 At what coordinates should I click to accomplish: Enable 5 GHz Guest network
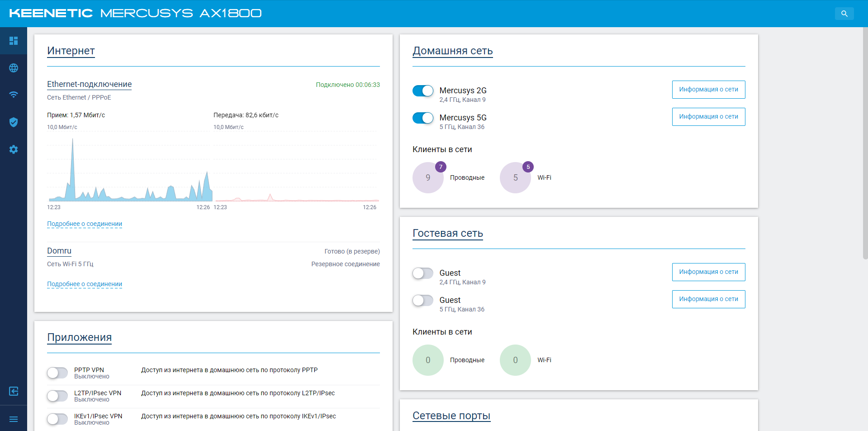(x=423, y=300)
